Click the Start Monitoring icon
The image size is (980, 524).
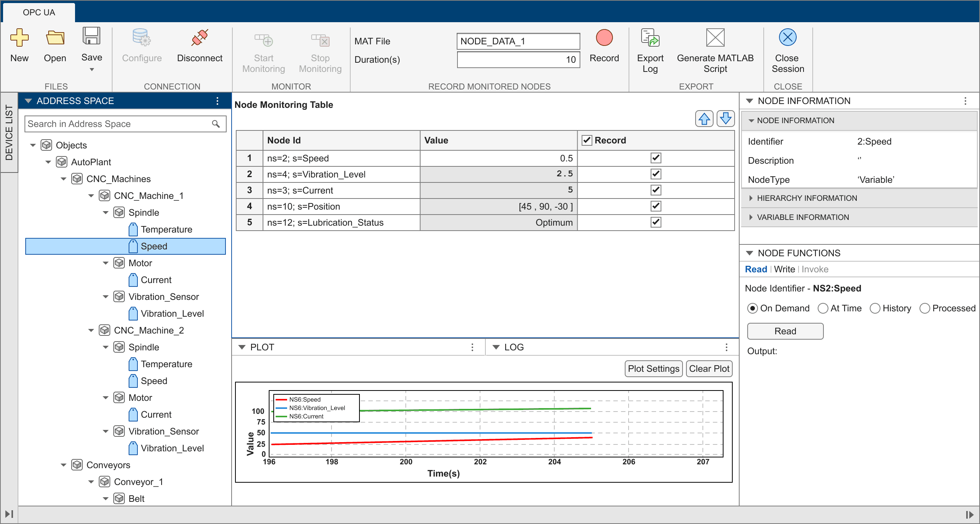pyautogui.click(x=263, y=40)
